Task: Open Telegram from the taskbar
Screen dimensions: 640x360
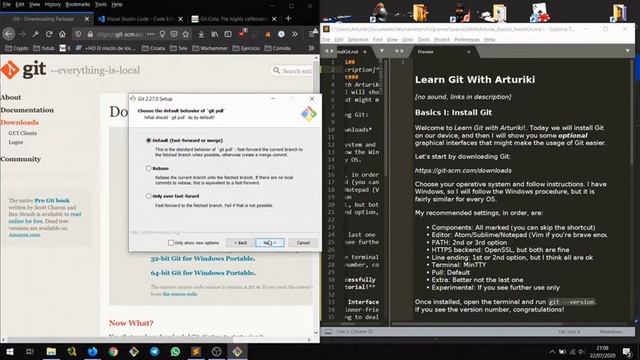Action: pos(155,351)
